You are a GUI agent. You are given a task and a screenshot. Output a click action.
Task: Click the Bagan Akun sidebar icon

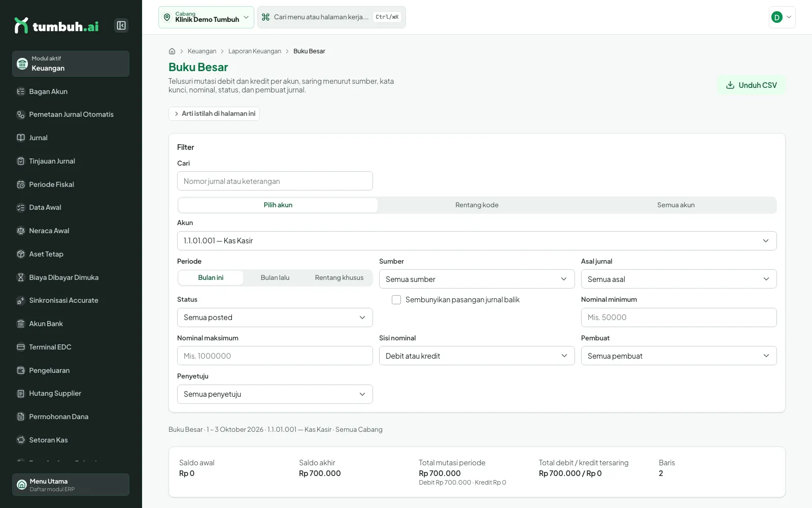pyautogui.click(x=21, y=91)
